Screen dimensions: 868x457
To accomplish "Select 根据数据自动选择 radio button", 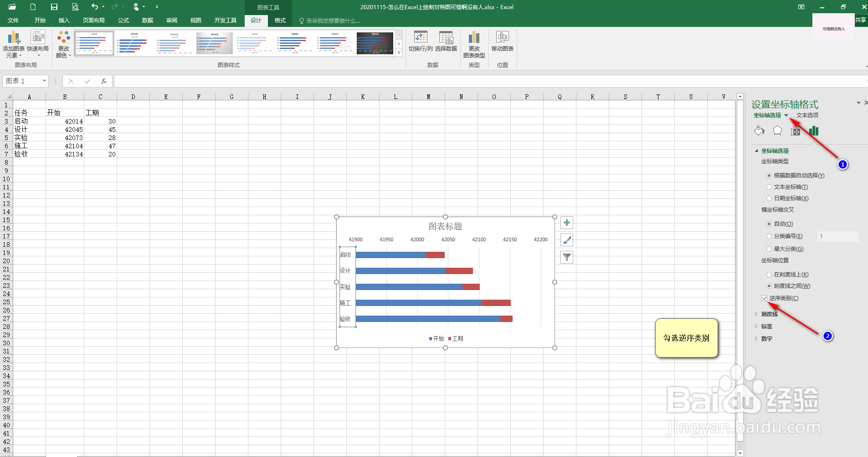I will 769,176.
